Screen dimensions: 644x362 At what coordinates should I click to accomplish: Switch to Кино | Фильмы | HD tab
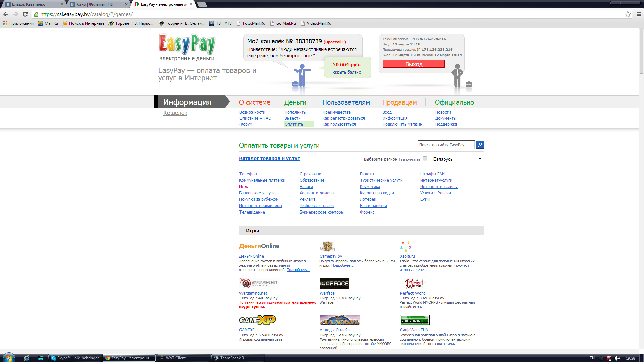point(100,4)
